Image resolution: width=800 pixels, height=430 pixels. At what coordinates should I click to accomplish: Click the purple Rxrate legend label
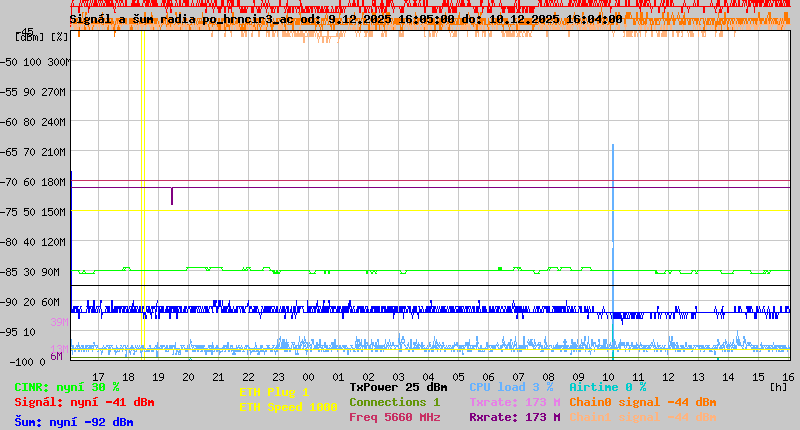point(514,417)
